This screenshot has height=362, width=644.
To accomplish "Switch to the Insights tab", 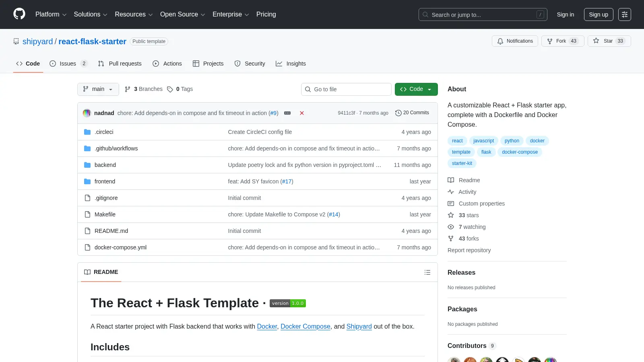I will [x=291, y=64].
